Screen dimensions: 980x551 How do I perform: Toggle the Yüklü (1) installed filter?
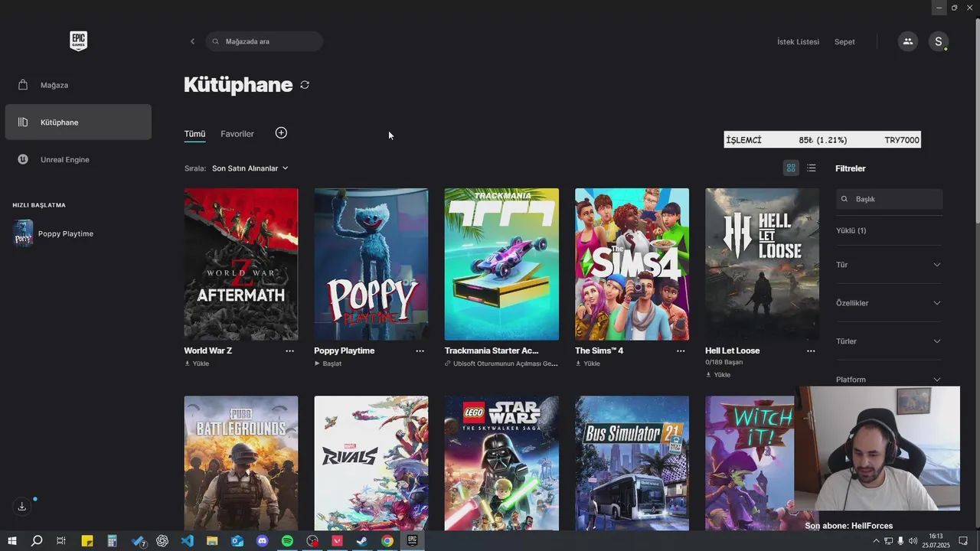pos(851,230)
